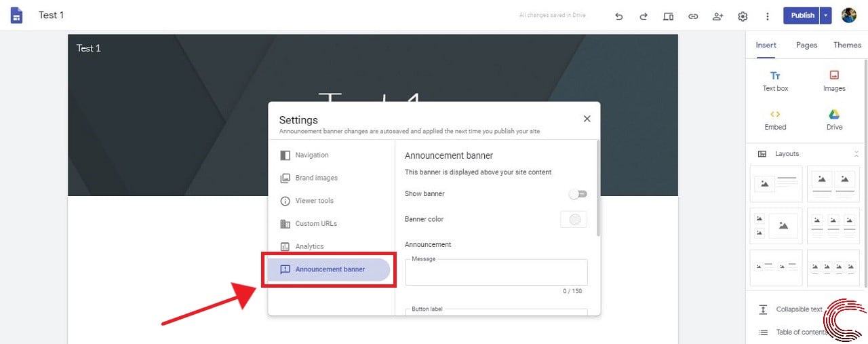Collapse the Layouts section

[856, 154]
